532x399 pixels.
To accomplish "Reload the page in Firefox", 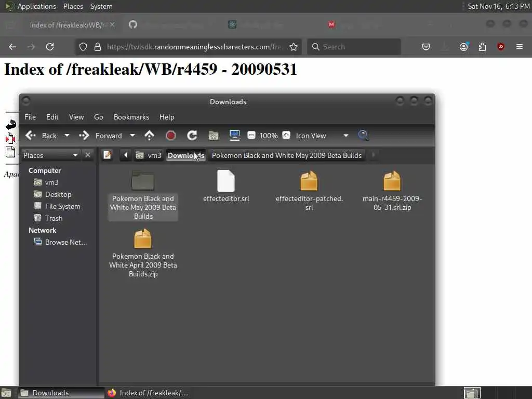I will [50, 47].
